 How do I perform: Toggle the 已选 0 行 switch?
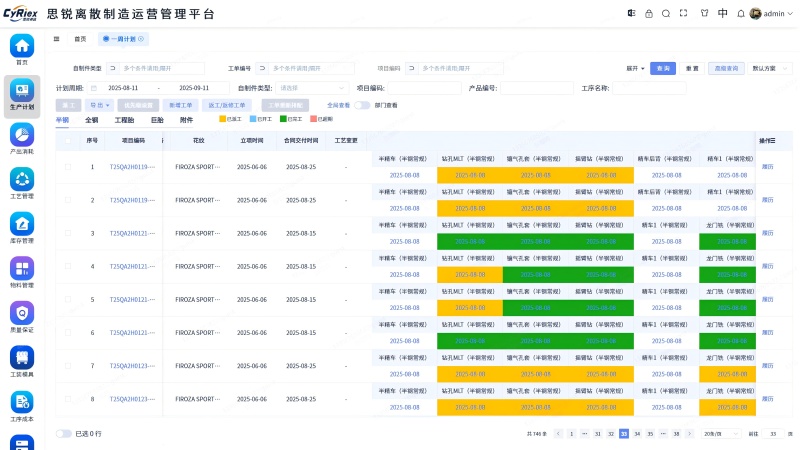pos(64,434)
